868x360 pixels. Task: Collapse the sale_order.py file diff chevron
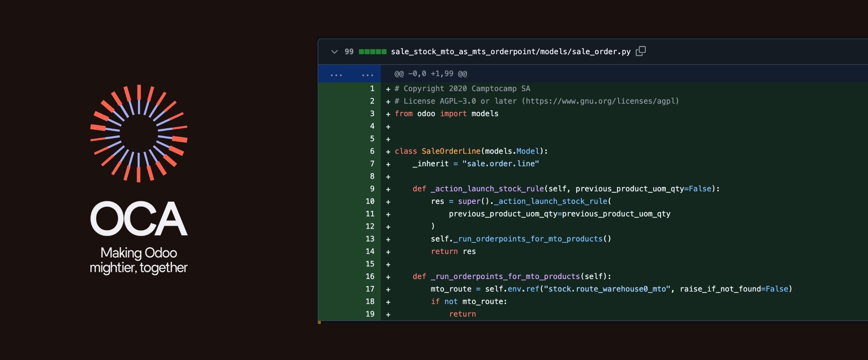point(334,52)
